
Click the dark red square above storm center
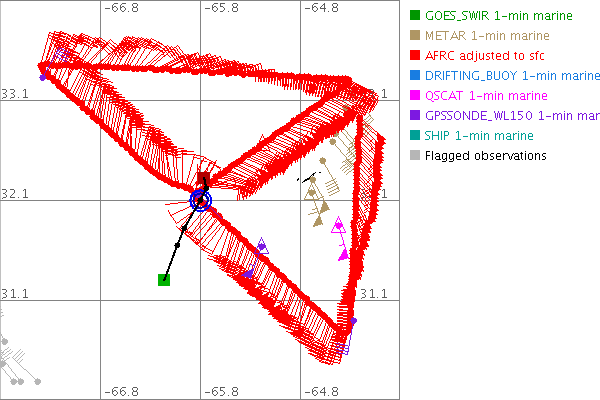pyautogui.click(x=203, y=180)
